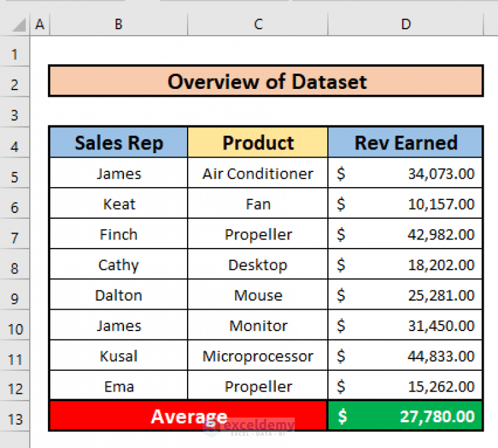Image resolution: width=498 pixels, height=448 pixels.
Task: Click the 34,073.00 revenue cell
Action: click(x=405, y=173)
